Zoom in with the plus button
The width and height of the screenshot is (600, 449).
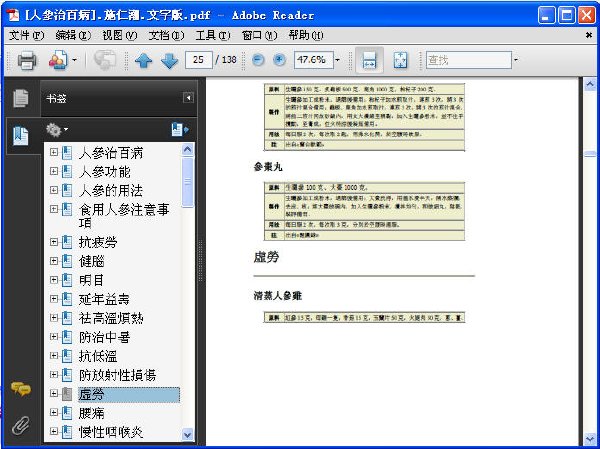(x=279, y=60)
